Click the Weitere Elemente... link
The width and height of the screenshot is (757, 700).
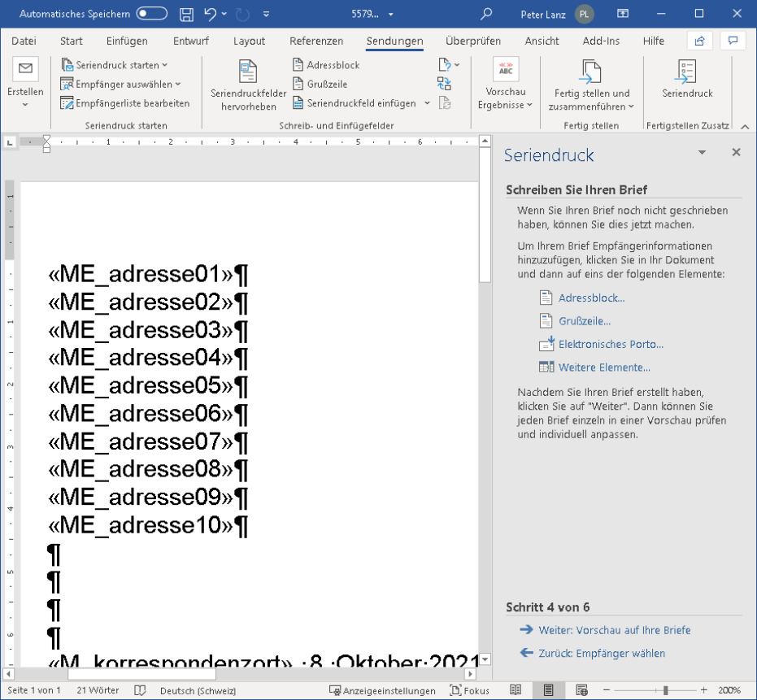(604, 367)
